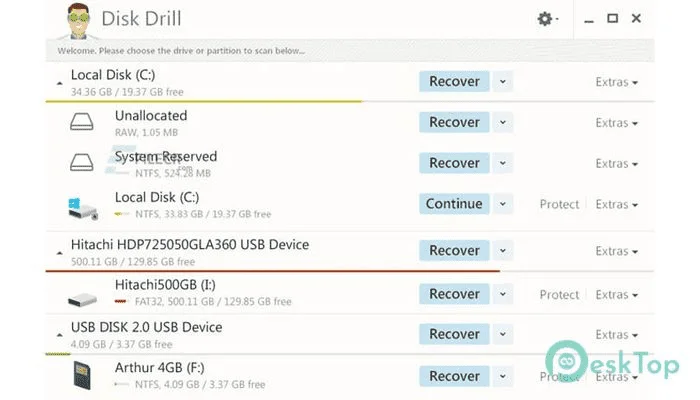Collapse the Local Disk (C:) group
Image resolution: width=700 pixels, height=400 pixels.
[x=59, y=83]
